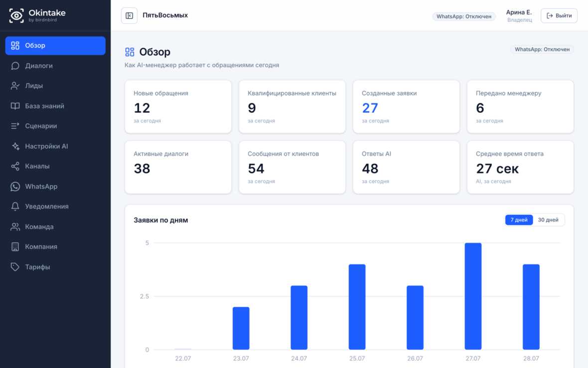Open the Диалоги menu item
This screenshot has width=588, height=368.
(55, 66)
